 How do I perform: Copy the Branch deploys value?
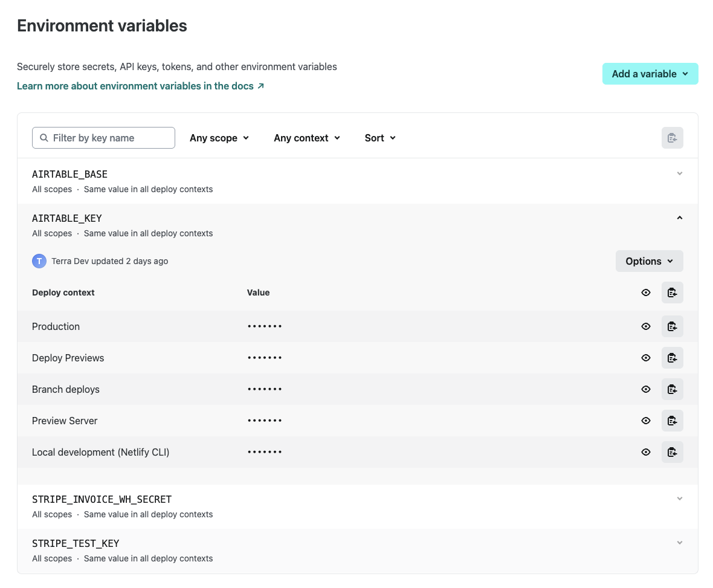[672, 389]
